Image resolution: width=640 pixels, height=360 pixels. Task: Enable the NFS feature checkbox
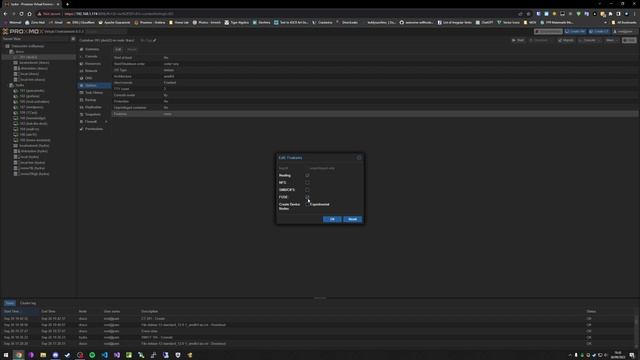(x=307, y=183)
